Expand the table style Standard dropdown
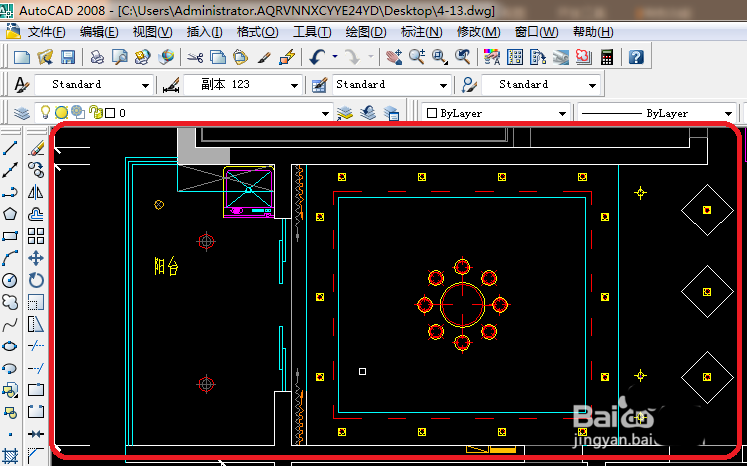 pos(443,85)
